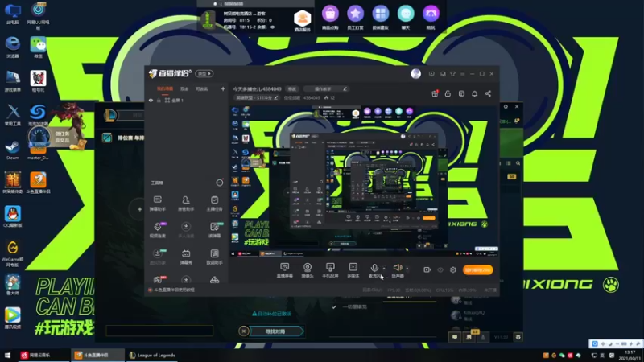
Task: Toggle the padlock icon in stream header
Action: (448, 93)
